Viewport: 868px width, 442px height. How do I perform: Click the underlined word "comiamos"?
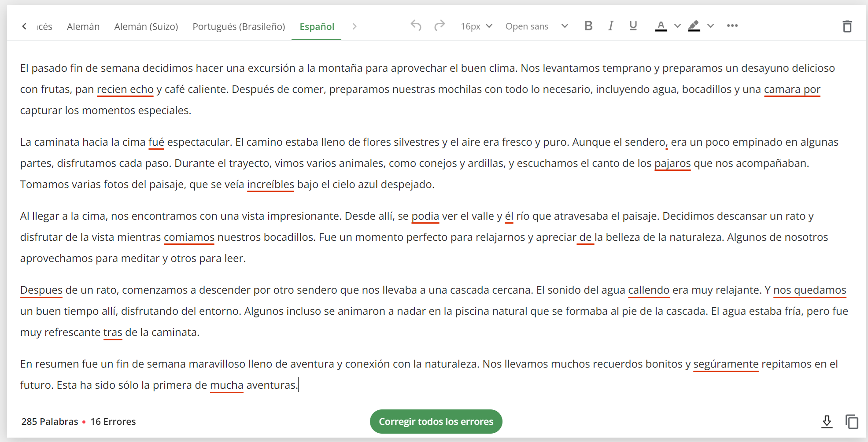pos(189,237)
